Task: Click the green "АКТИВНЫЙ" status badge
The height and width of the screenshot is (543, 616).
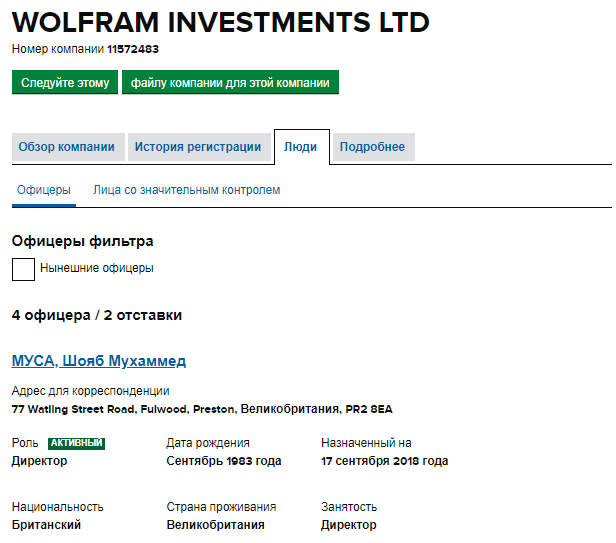Action: click(x=76, y=443)
